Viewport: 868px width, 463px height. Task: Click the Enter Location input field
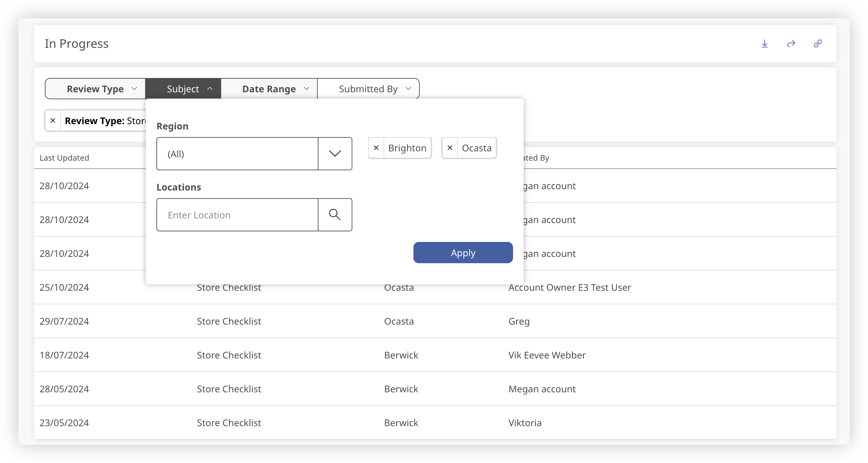237,215
